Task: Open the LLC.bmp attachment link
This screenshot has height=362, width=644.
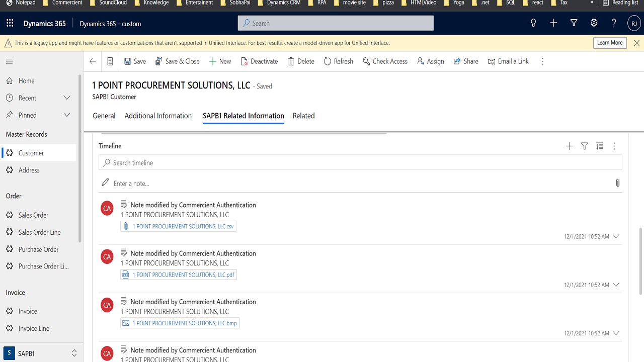Action: pos(180,323)
